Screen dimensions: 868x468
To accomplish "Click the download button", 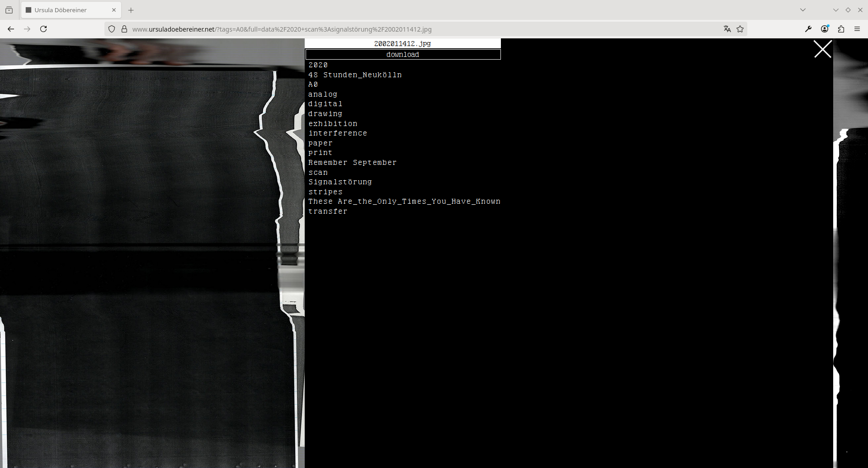I will (403, 55).
